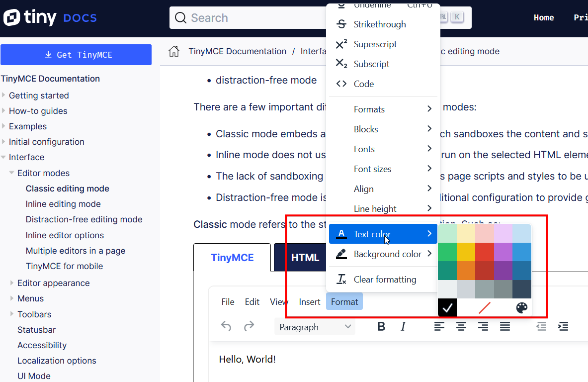Viewport: 588px width, 382px height.
Task: Expand the Formats submenu
Action: click(383, 109)
